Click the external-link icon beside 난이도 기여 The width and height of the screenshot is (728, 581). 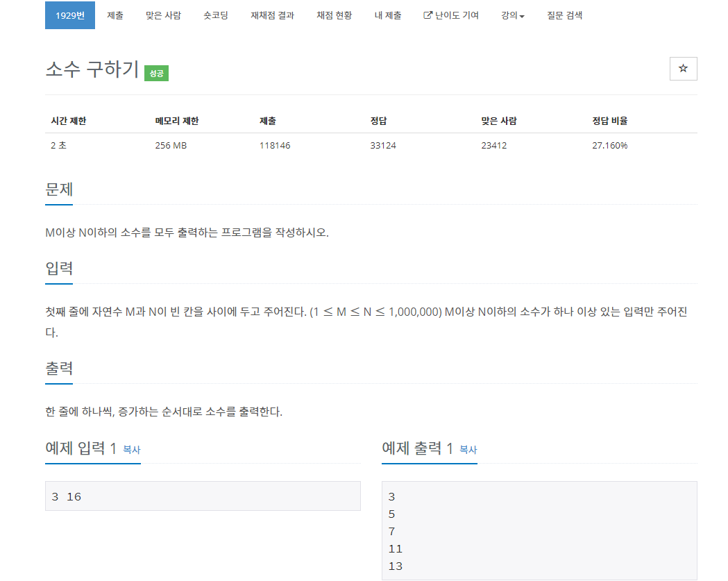[427, 14]
